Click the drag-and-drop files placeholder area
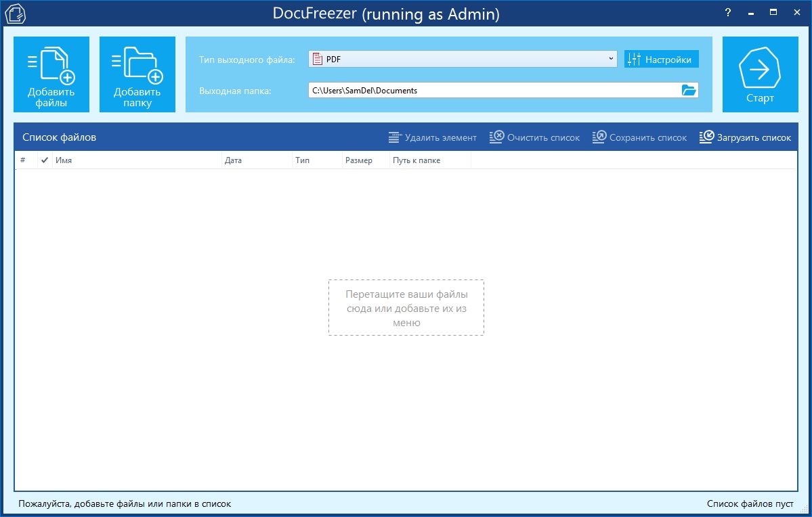This screenshot has width=812, height=517. pyautogui.click(x=406, y=307)
